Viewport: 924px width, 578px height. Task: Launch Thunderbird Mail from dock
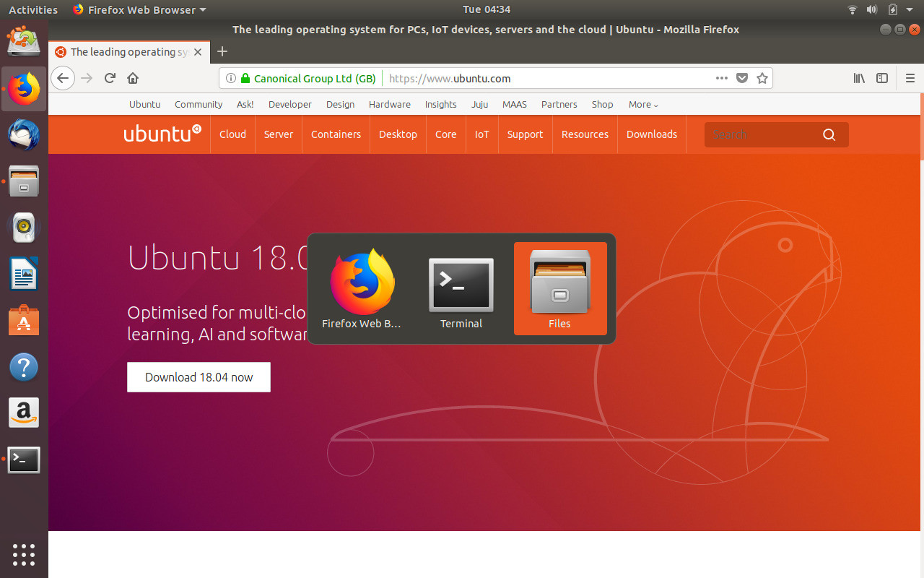[24, 134]
